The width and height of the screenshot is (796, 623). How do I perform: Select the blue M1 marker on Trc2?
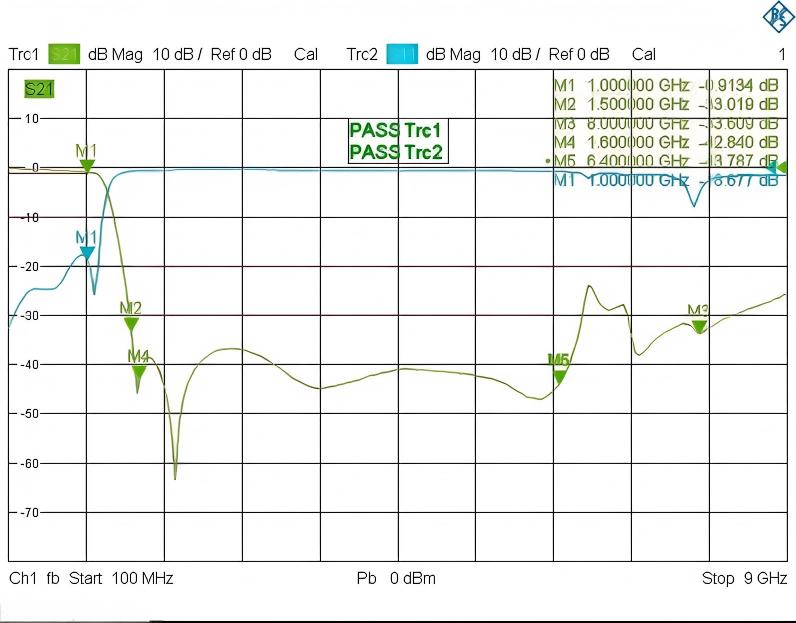click(87, 252)
